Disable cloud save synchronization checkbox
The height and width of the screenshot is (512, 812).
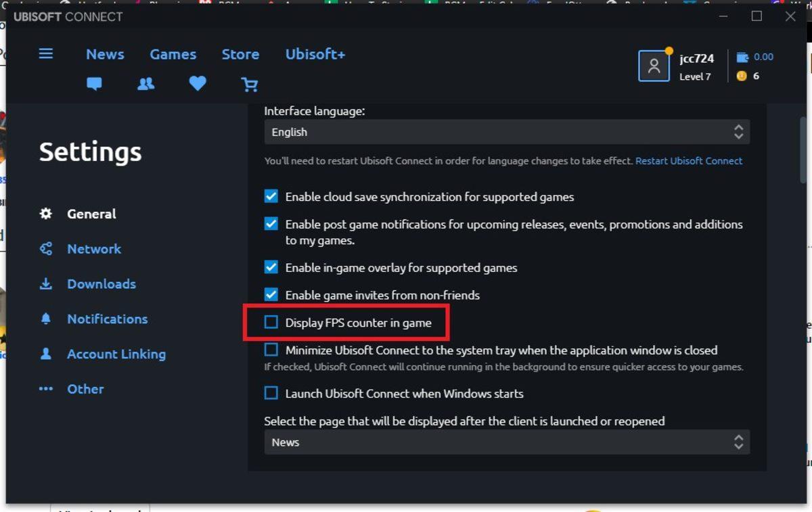tap(271, 197)
